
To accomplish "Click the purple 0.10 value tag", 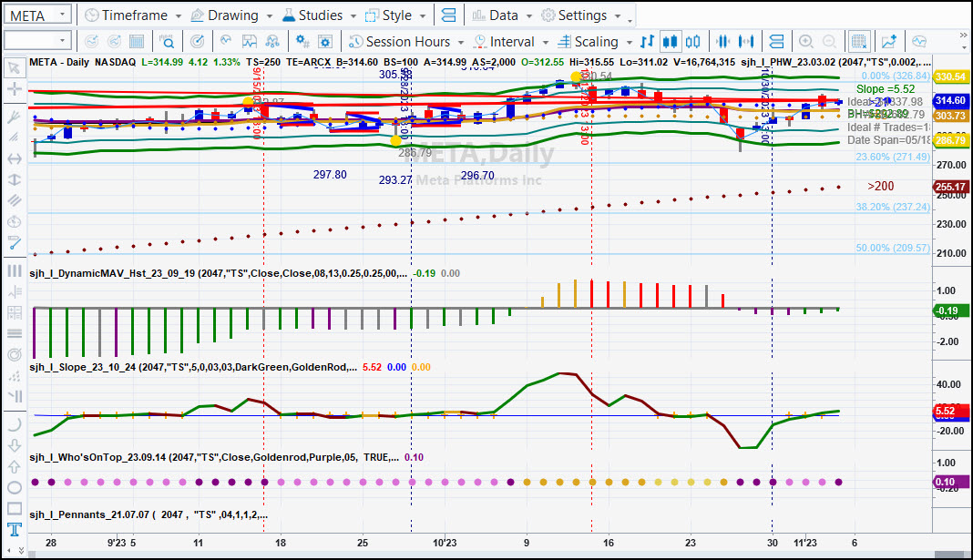I will tap(951, 482).
